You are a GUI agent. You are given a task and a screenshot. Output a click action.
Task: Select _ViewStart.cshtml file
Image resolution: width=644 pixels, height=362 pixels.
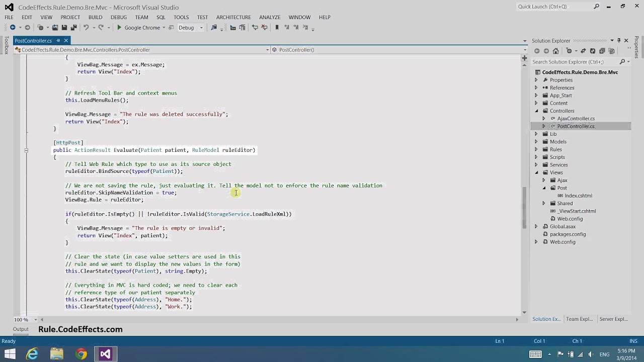pyautogui.click(x=576, y=211)
